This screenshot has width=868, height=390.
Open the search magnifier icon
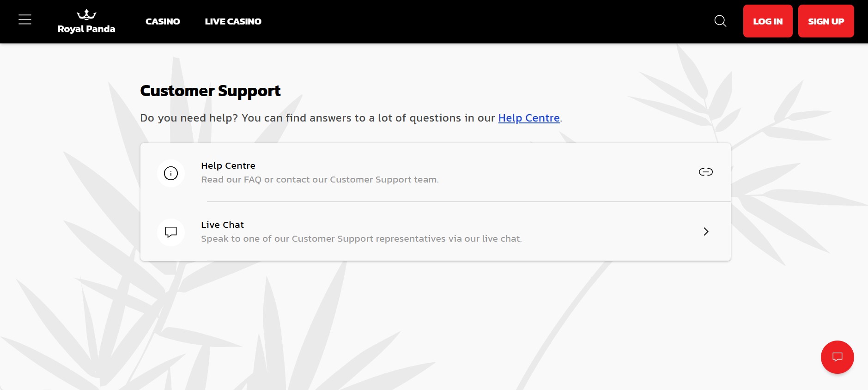point(720,21)
